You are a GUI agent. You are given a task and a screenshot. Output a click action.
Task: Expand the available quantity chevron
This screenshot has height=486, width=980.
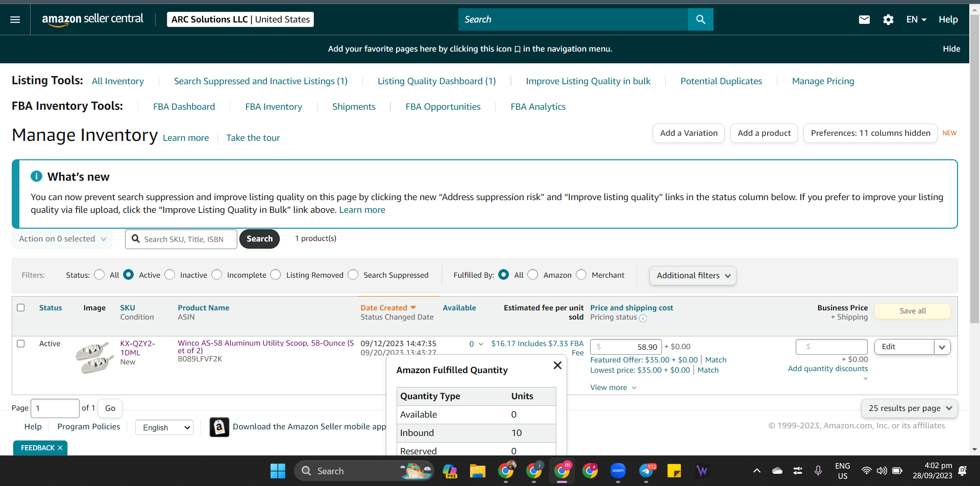pos(481,344)
